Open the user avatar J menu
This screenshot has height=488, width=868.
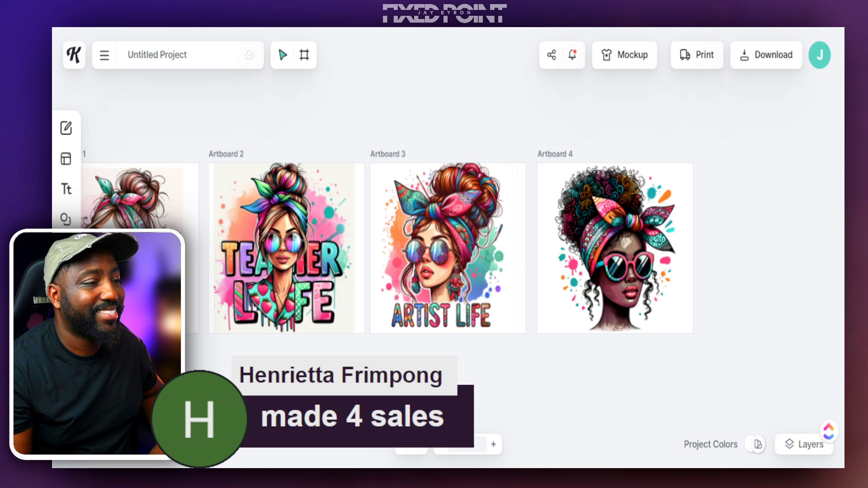coord(819,55)
